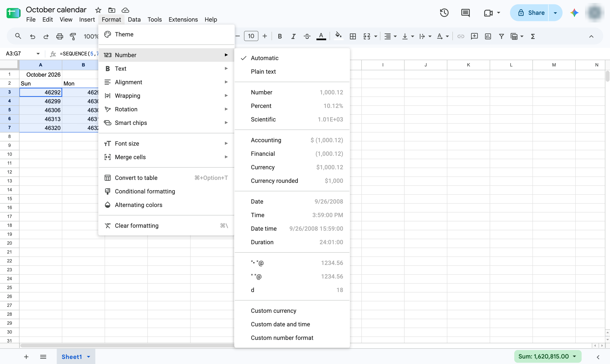The width and height of the screenshot is (610, 364).
Task: Toggle bold formatting
Action: click(x=280, y=37)
